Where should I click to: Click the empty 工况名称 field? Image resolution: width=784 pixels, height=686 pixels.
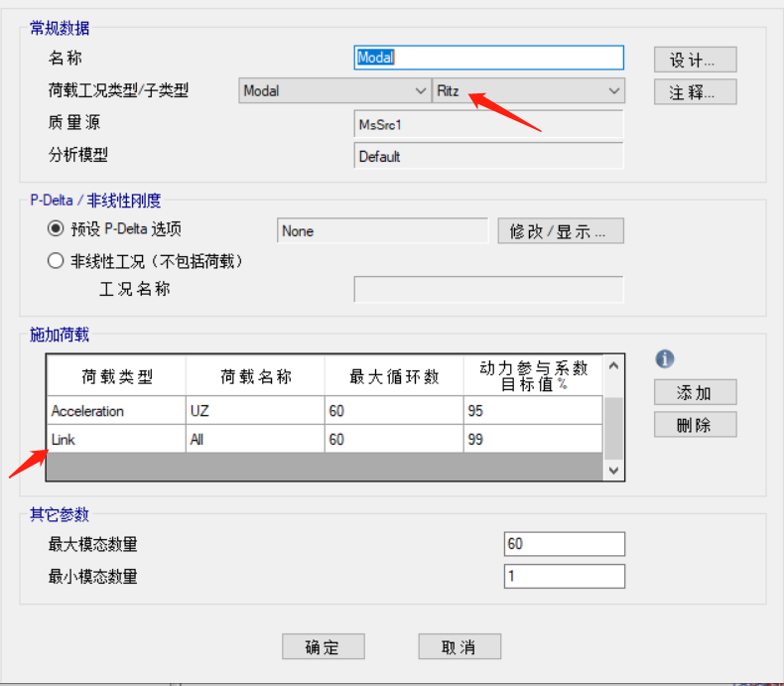pos(488,289)
